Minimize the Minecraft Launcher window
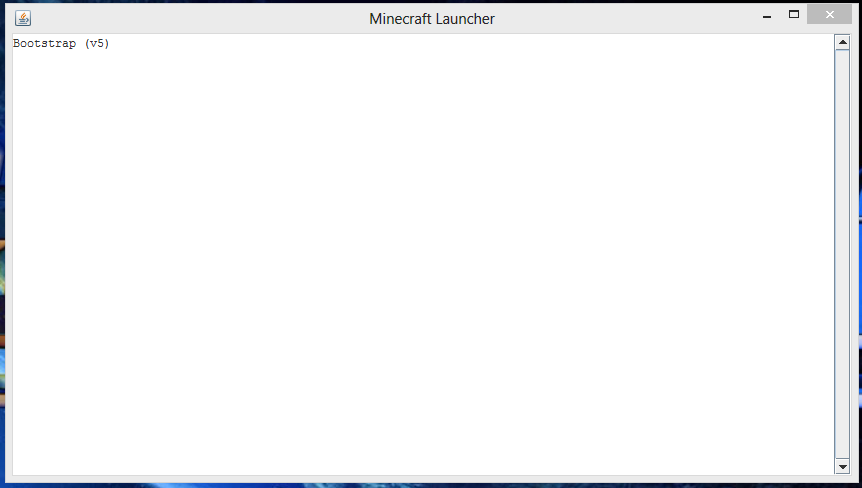The height and width of the screenshot is (488, 862). (x=767, y=16)
